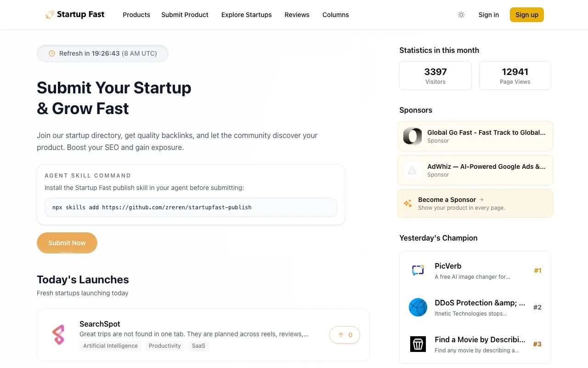Image resolution: width=588 pixels, height=368 pixels.
Task: Open the PicVerb product icon
Action: pos(418,270)
